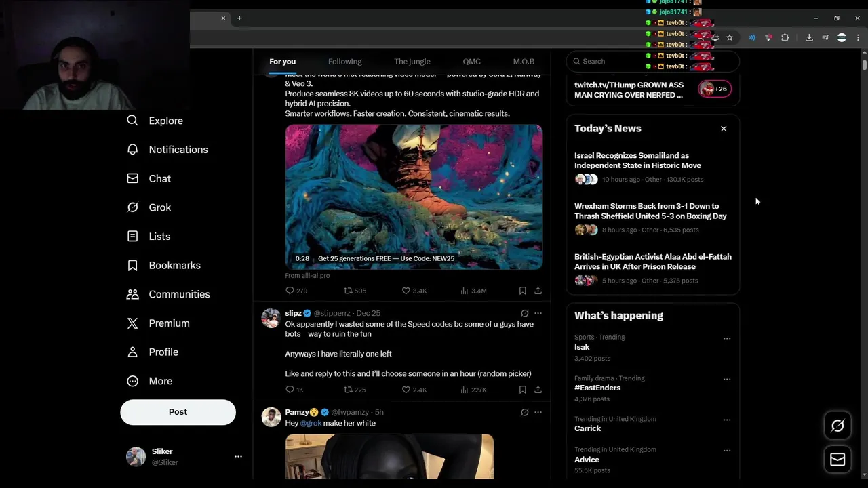Close the Today's News panel
The width and height of the screenshot is (868, 488).
coord(724,129)
